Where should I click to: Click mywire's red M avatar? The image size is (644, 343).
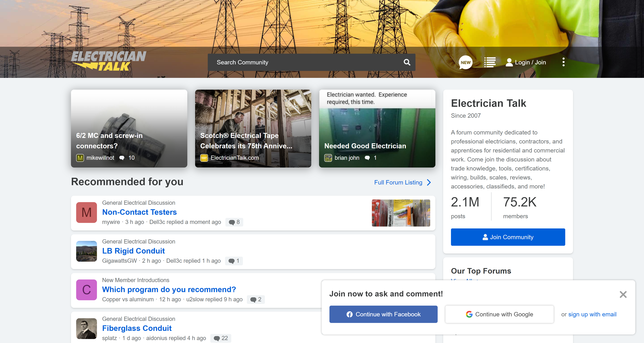pos(86,213)
